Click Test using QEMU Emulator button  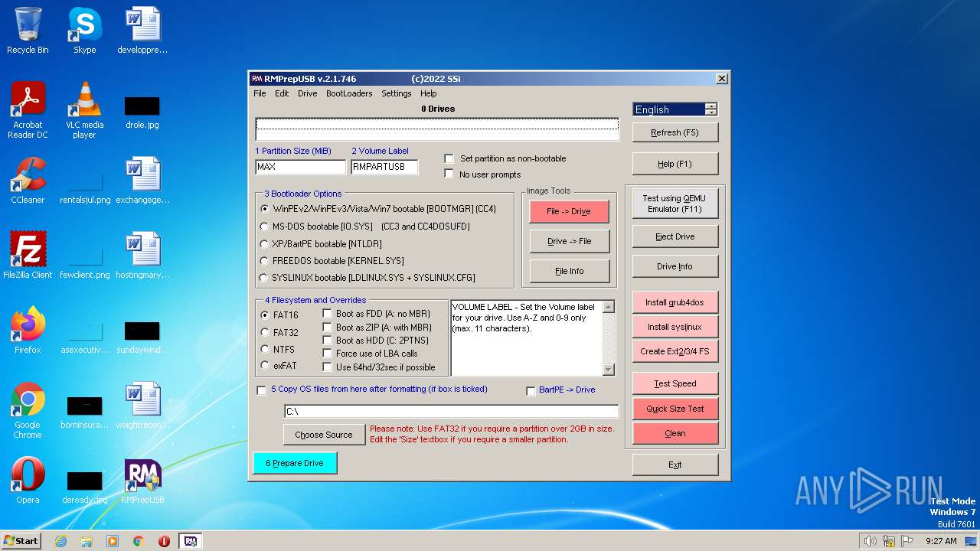tap(675, 204)
